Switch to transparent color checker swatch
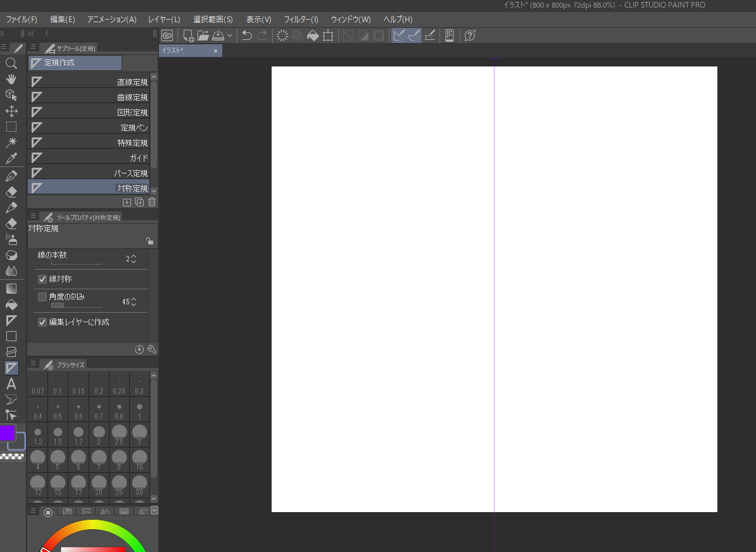The width and height of the screenshot is (756, 552). 12,456
